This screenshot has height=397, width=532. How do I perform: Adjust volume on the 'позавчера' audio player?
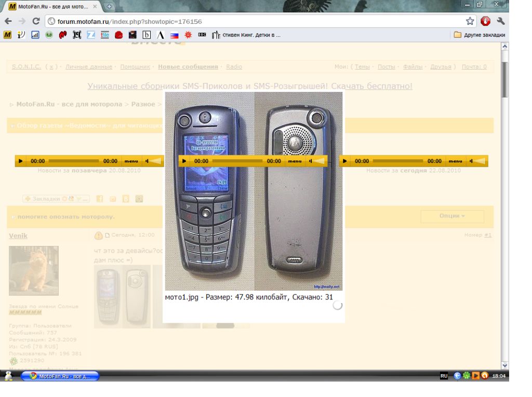click(153, 161)
